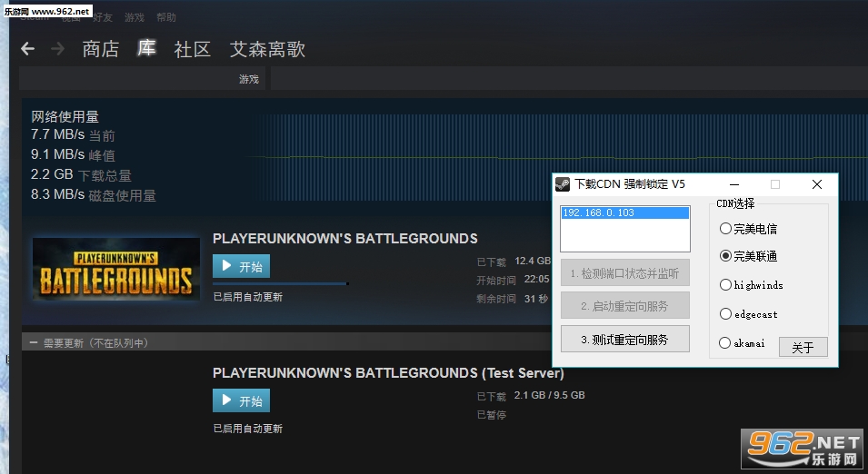Viewport: 868px width, 474px height.
Task: Start PLAYERUNKNOWN'S BATTLEGROUNDS download with 开始
Action: (x=242, y=267)
